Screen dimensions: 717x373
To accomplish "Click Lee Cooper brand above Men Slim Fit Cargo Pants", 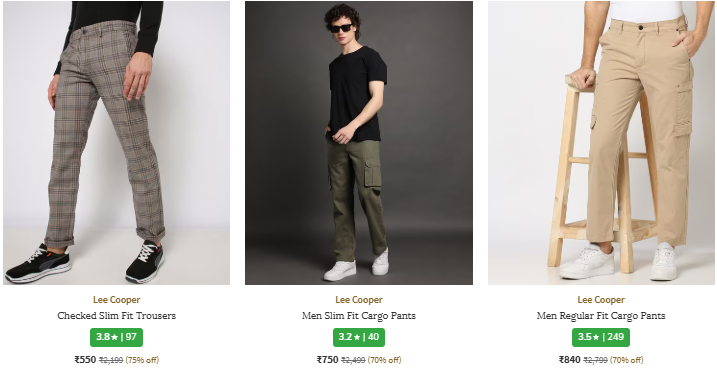I will [359, 300].
